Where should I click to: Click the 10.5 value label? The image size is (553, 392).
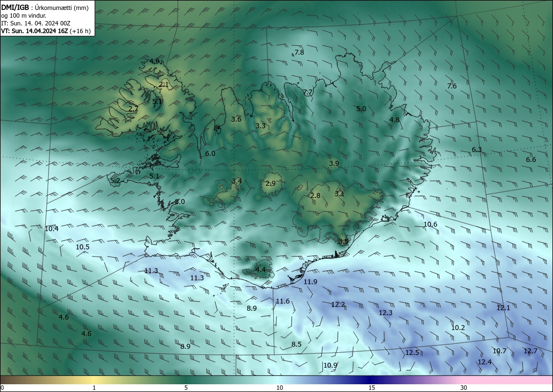tap(82, 247)
